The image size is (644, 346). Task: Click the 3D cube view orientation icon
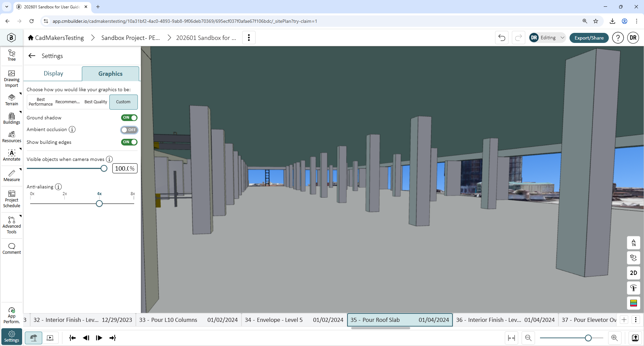[x=634, y=258]
